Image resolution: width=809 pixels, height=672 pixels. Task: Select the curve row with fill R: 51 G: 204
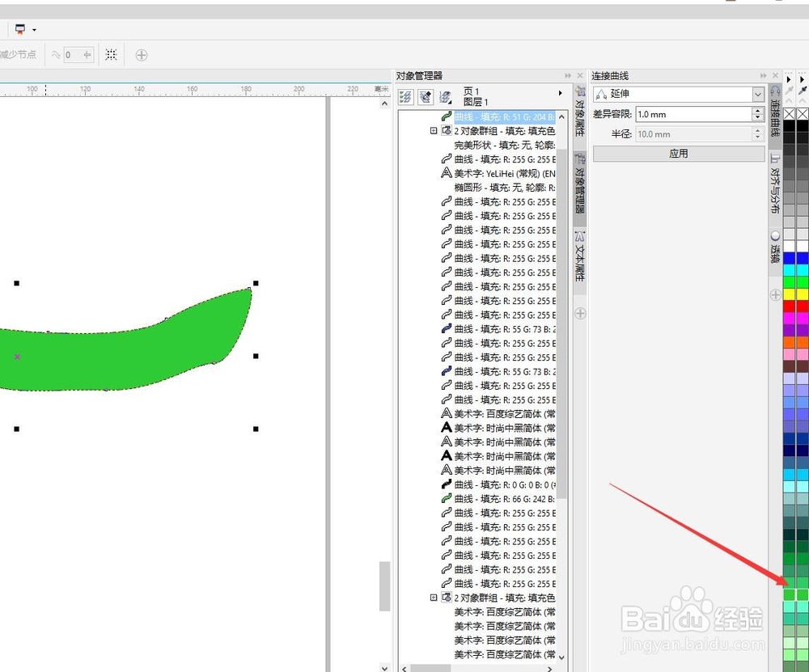point(499,116)
